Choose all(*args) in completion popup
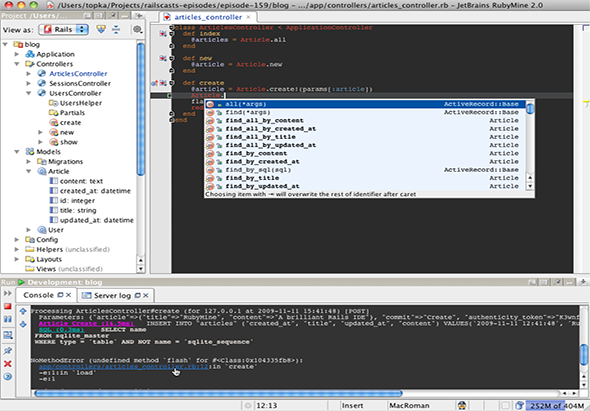Image resolution: width=590 pixels, height=411 pixels. [x=365, y=104]
